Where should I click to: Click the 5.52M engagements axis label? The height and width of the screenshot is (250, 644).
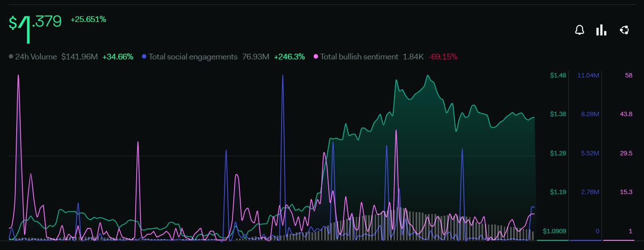tap(590, 153)
